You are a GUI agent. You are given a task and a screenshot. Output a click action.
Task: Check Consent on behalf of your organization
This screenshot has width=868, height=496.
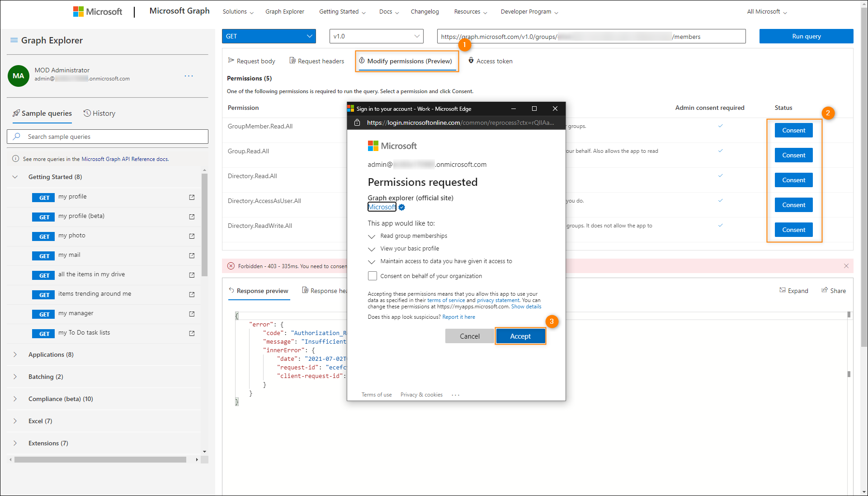point(373,276)
